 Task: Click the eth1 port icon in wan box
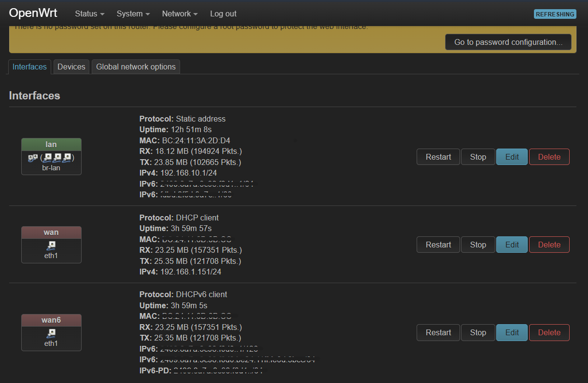[x=51, y=246]
